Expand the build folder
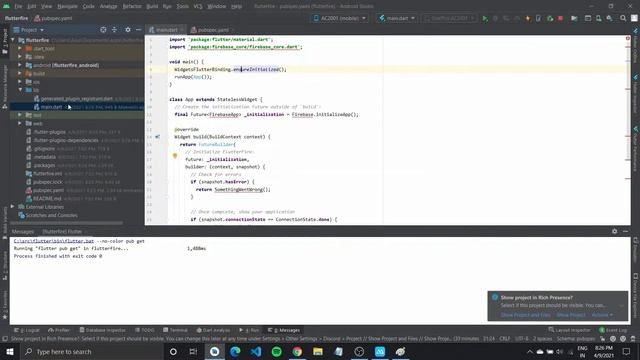The image size is (640, 360). click(x=20, y=73)
